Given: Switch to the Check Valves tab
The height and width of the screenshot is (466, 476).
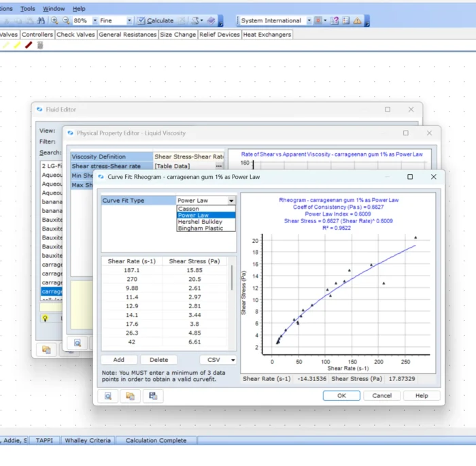Looking at the screenshot, I should point(75,34).
